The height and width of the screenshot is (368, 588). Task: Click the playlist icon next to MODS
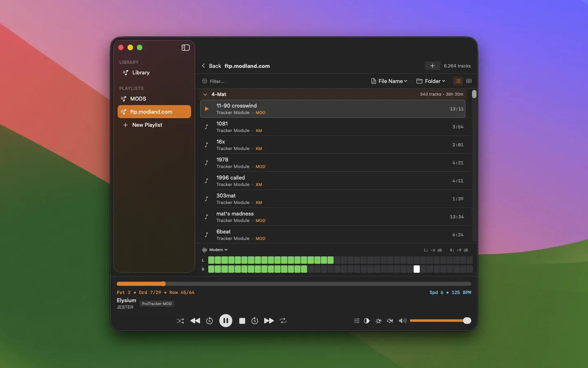point(124,99)
